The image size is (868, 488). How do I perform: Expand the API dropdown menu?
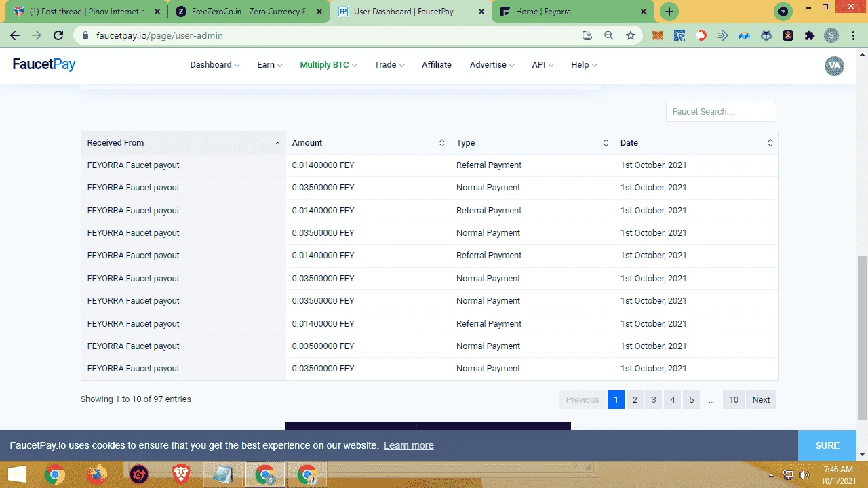542,65
